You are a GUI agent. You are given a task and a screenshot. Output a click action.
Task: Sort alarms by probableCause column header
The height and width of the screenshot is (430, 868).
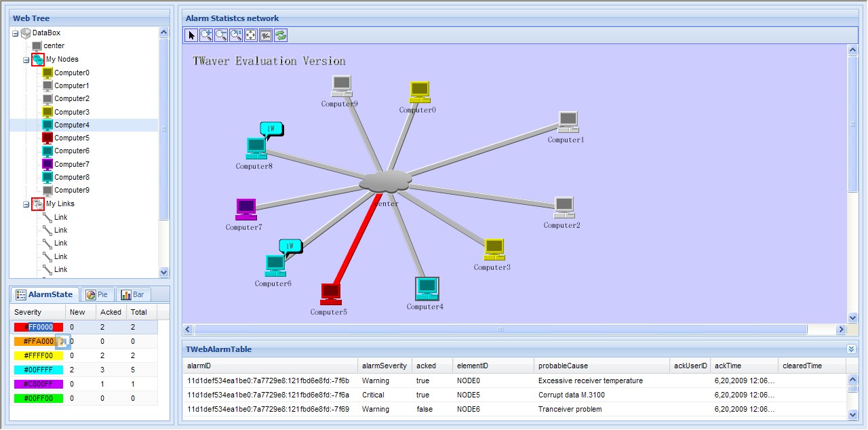pos(601,366)
